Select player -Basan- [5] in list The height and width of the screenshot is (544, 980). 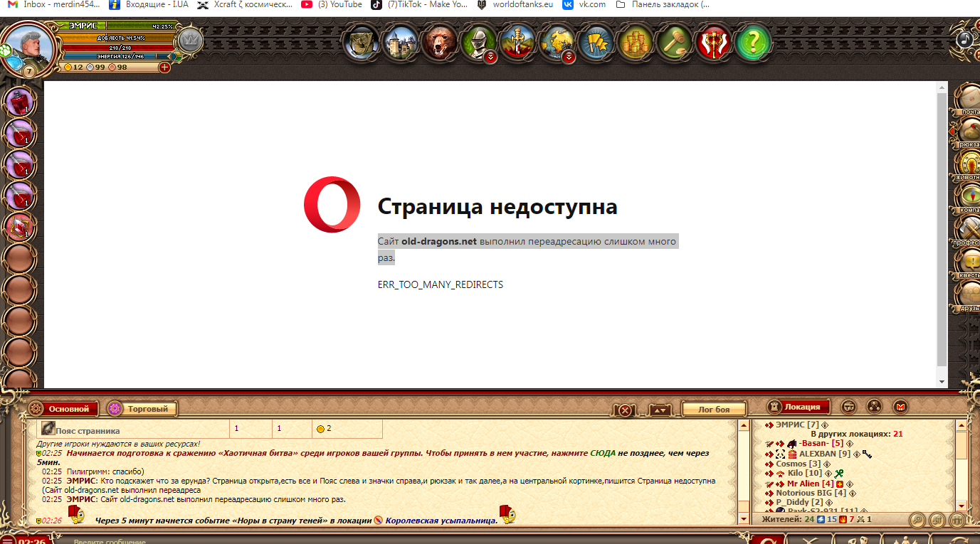821,444
